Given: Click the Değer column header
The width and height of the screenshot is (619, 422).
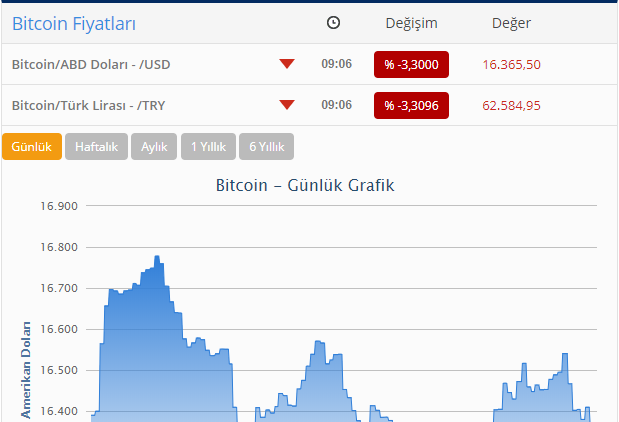Looking at the screenshot, I should [x=511, y=23].
